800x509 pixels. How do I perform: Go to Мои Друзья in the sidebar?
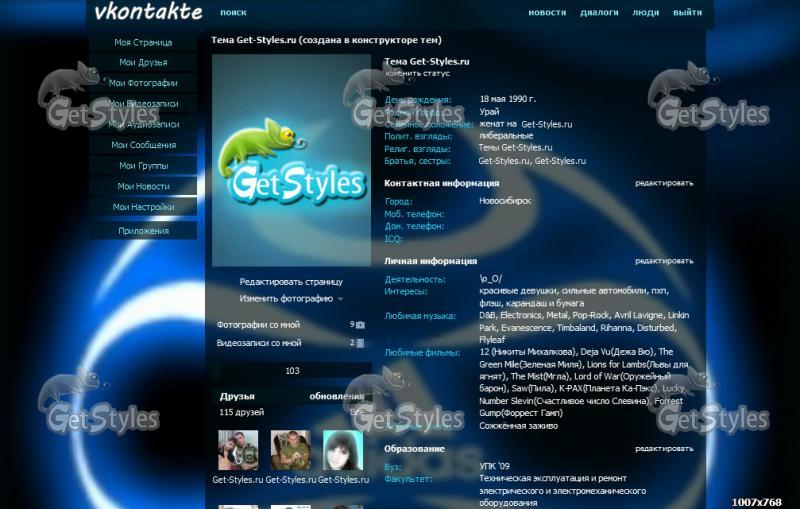143,63
